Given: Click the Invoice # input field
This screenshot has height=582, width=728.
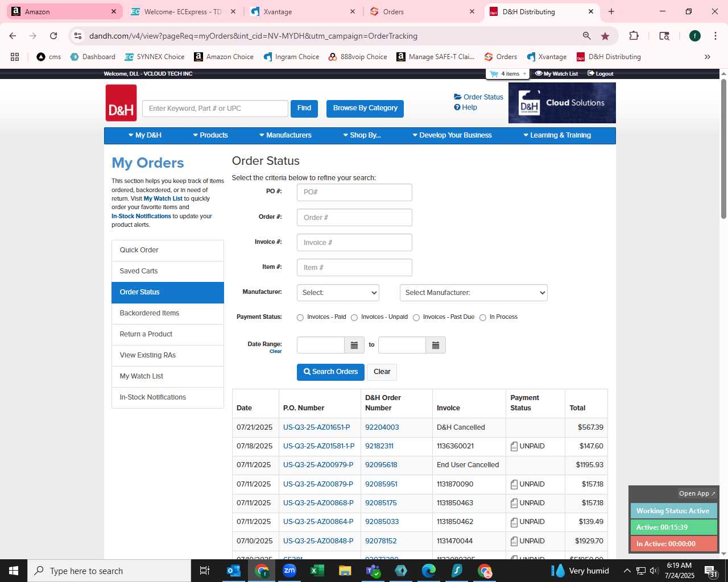Looking at the screenshot, I should pos(354,243).
